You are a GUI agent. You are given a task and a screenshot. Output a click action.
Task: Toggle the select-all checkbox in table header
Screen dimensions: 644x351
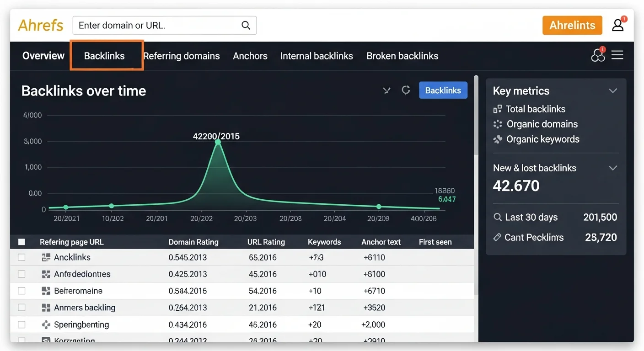click(21, 241)
